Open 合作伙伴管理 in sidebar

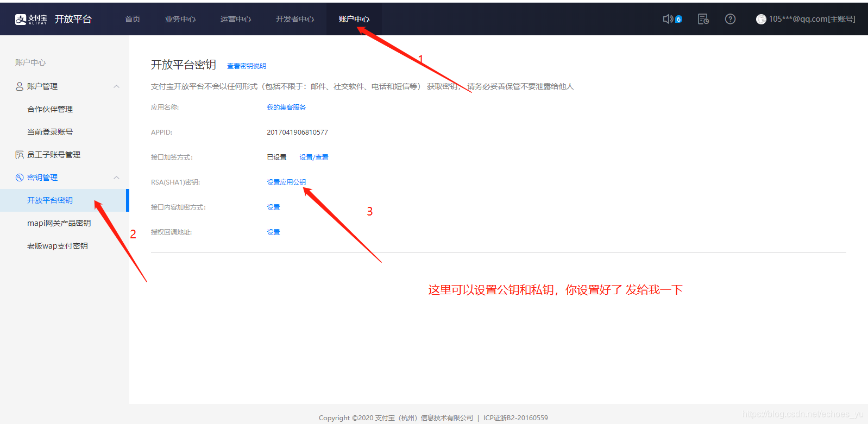[x=50, y=109]
